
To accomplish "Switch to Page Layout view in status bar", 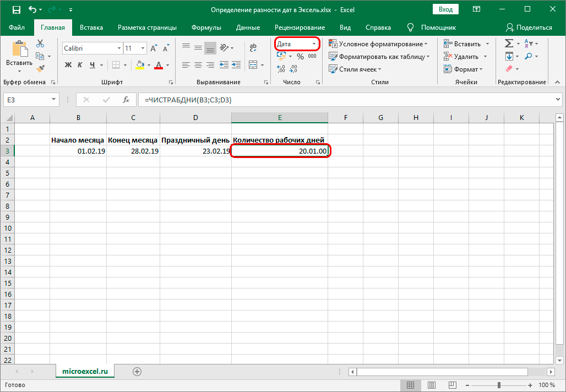I will 431,385.
